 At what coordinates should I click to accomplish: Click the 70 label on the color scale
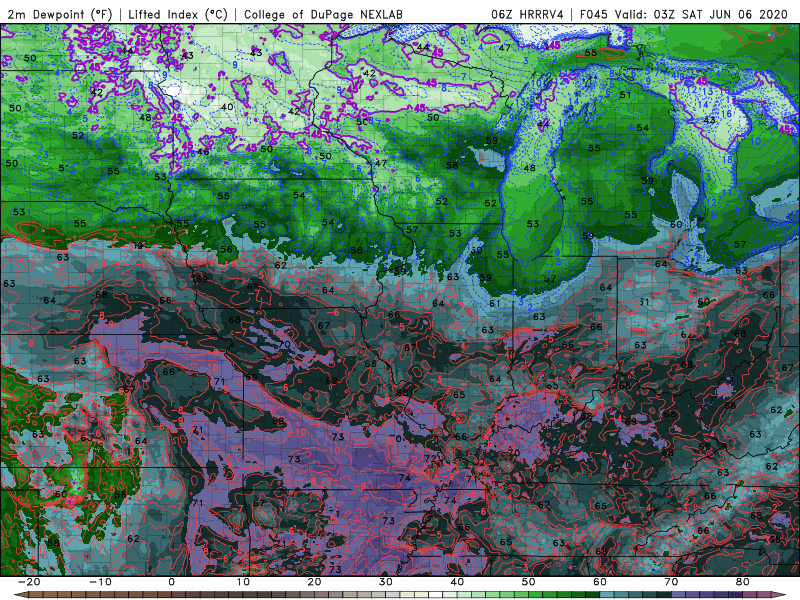[671, 582]
